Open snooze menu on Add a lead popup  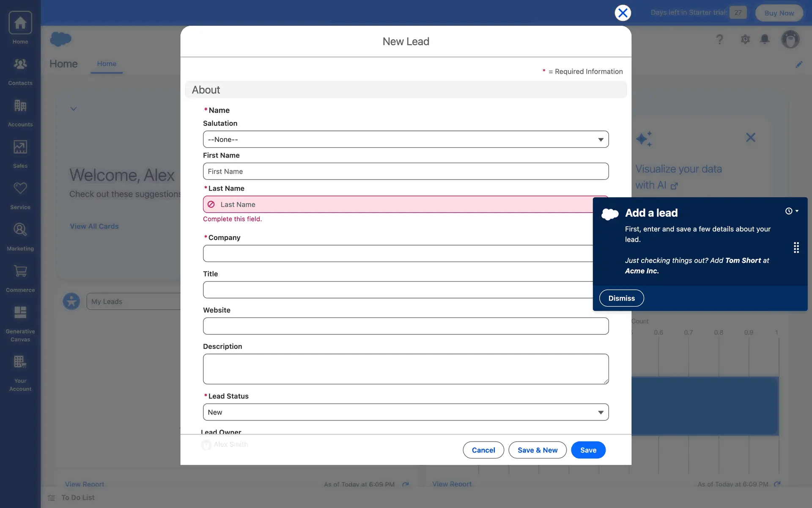point(791,211)
